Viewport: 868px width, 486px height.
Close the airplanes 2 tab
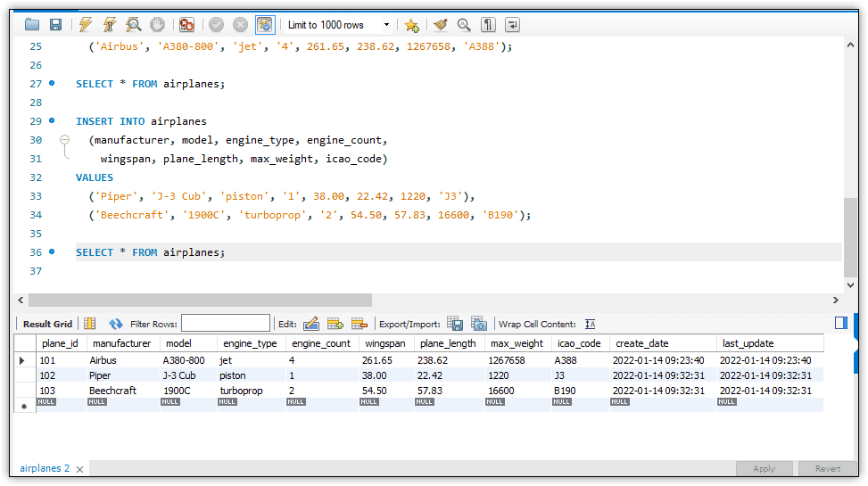[x=79, y=469]
